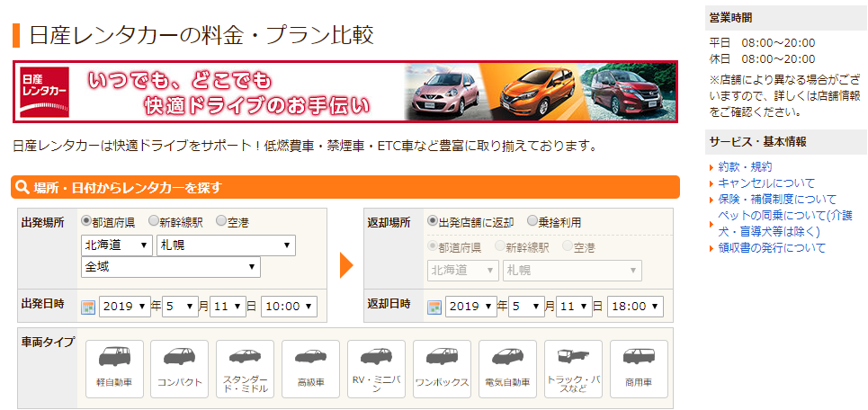
Task: Select the 電気自動車 electric car icon
Action: click(x=507, y=368)
